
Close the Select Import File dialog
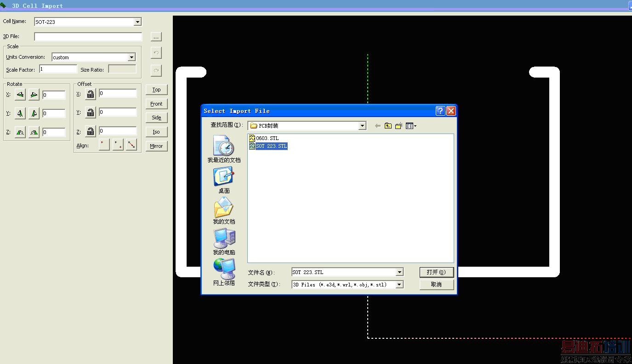(451, 111)
